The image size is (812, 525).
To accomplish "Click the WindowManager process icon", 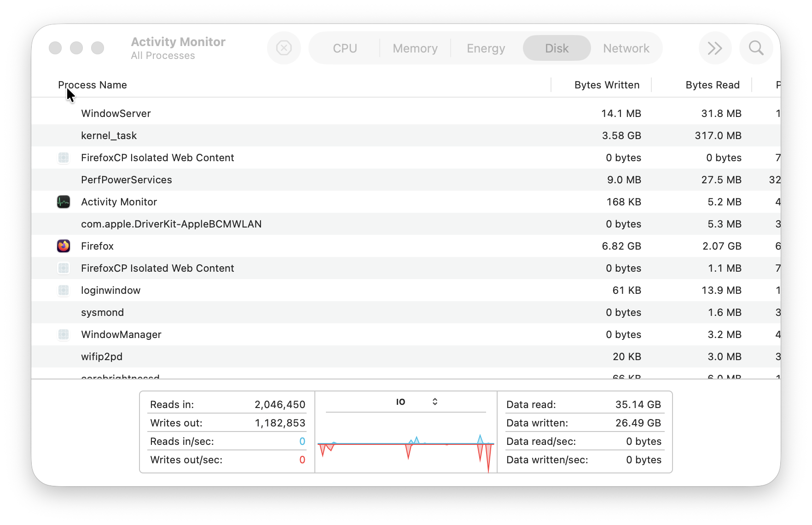I will point(63,334).
